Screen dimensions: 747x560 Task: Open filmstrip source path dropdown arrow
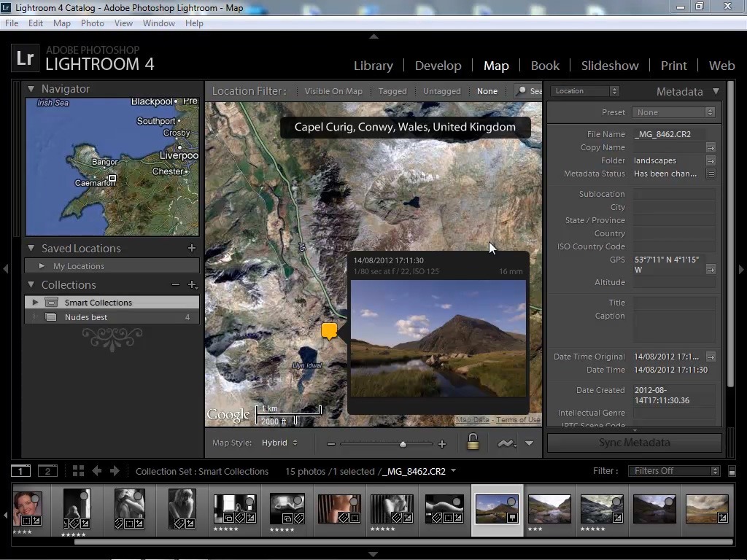click(453, 470)
